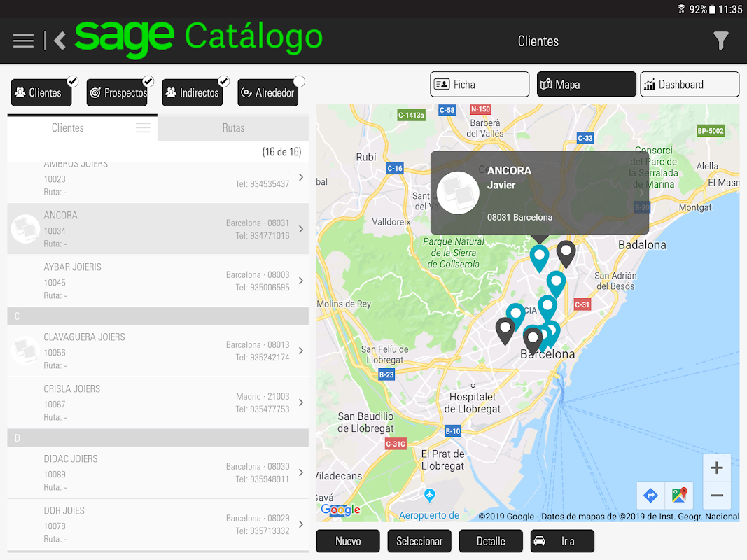Select the teal pin left of C-31 sign
The height and width of the screenshot is (560, 747).
coord(547,307)
